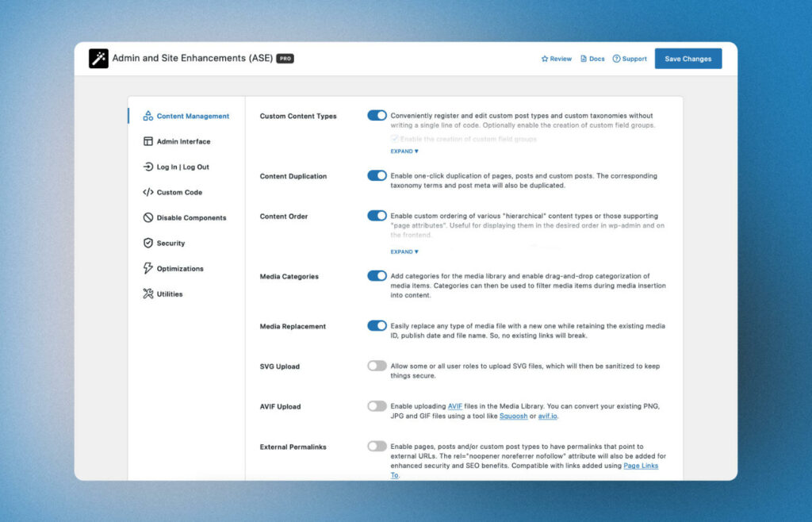This screenshot has width=812, height=522.
Task: Disable the Custom Content Types toggle
Action: tap(377, 115)
